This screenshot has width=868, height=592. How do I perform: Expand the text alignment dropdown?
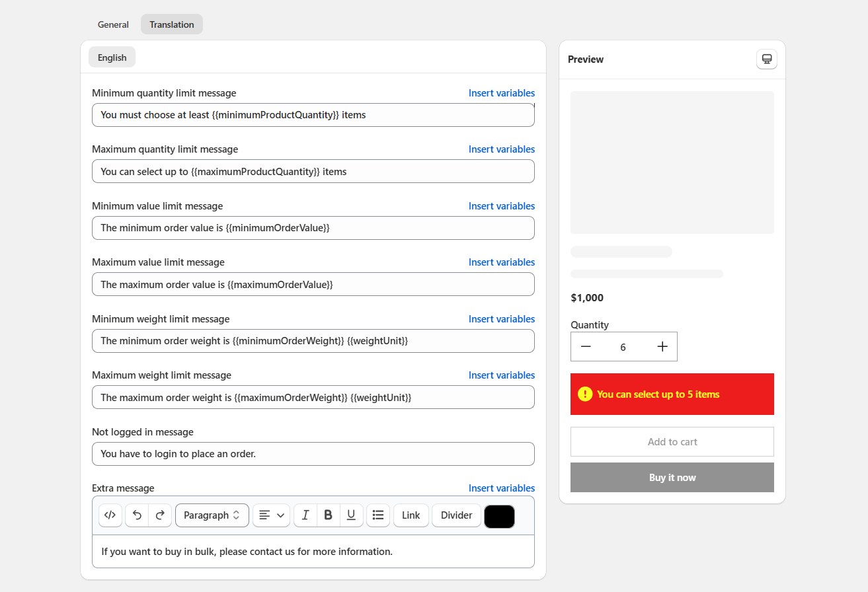271,515
